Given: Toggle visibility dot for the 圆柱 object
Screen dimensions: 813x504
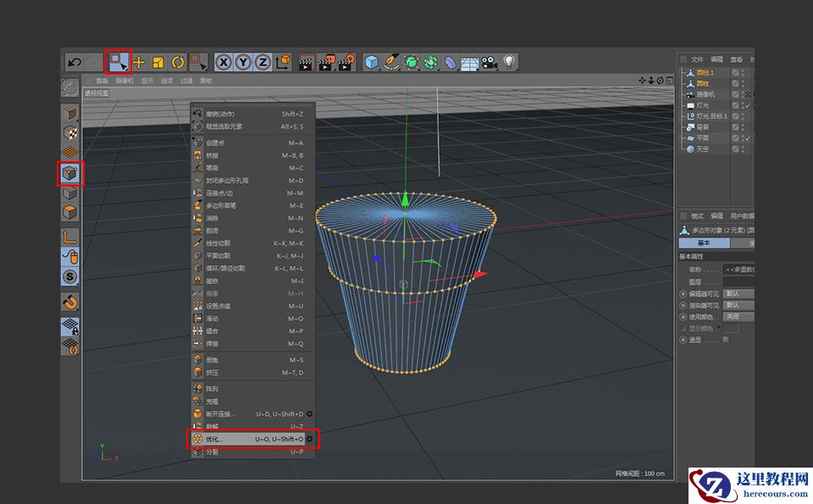Looking at the screenshot, I should pyautogui.click(x=743, y=81).
